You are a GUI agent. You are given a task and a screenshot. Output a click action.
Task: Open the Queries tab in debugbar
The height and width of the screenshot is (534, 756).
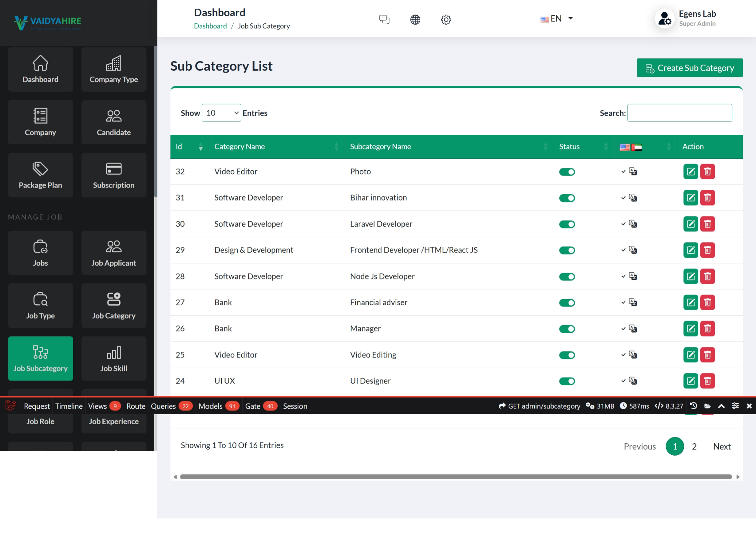[x=163, y=406]
